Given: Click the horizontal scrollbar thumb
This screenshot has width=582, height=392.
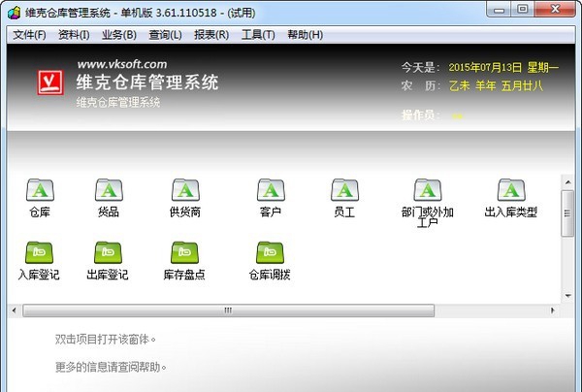Looking at the screenshot, I should 228,310.
